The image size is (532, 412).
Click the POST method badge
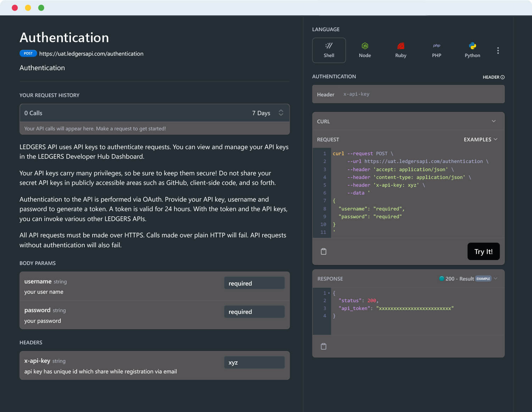pos(28,53)
